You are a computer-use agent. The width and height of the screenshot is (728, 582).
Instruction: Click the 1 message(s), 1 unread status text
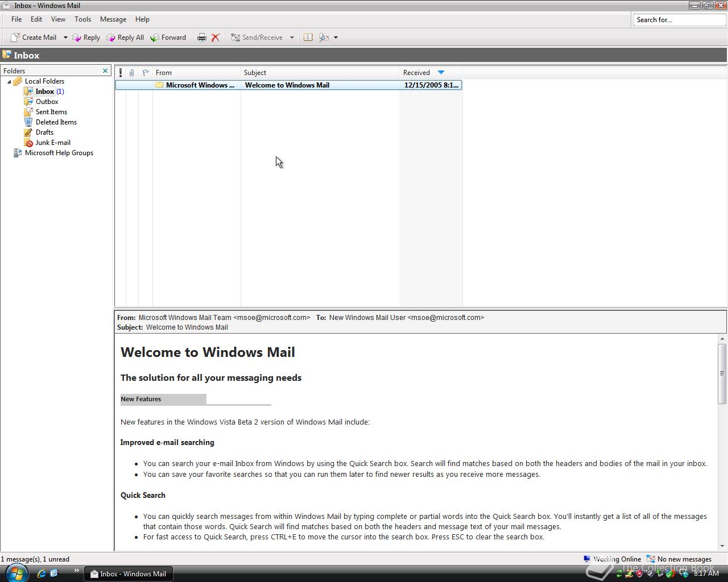(35, 559)
